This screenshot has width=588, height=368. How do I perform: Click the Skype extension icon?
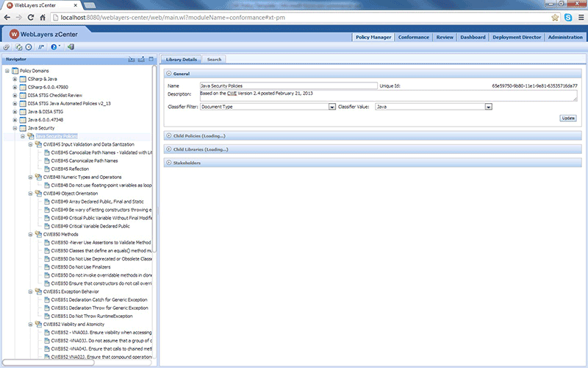[x=568, y=17]
